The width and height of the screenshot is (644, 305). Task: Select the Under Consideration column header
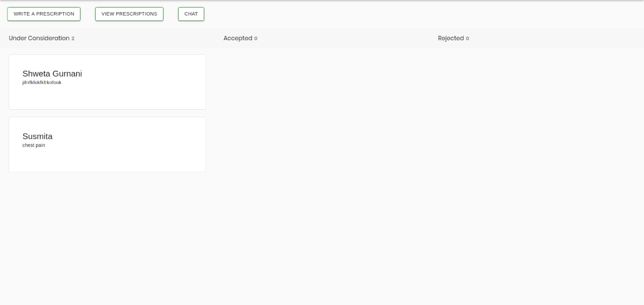(39, 38)
